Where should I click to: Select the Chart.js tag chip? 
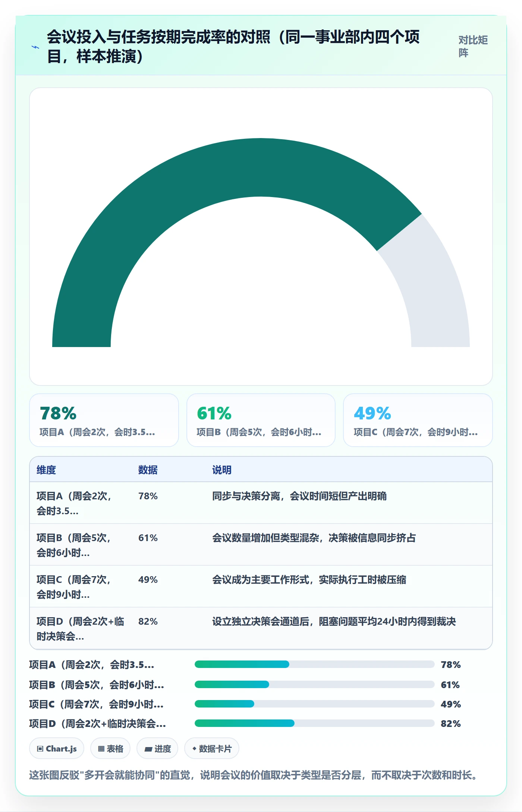pyautogui.click(x=57, y=749)
